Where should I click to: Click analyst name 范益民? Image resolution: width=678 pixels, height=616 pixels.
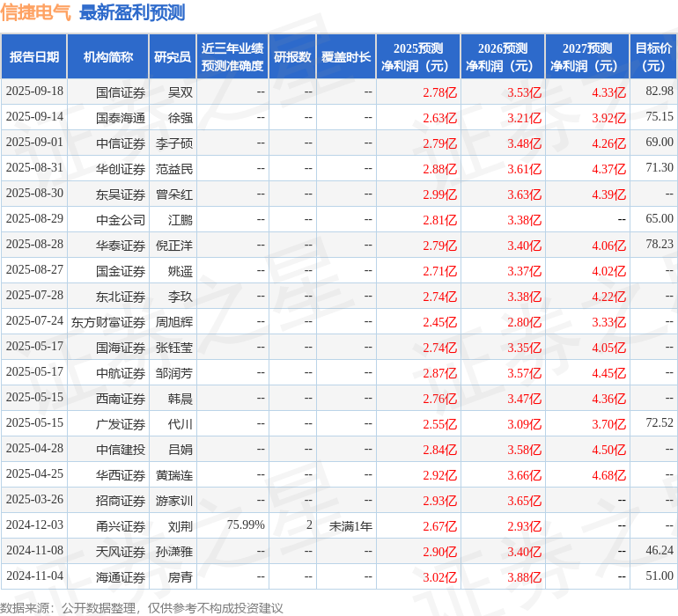[174, 169]
